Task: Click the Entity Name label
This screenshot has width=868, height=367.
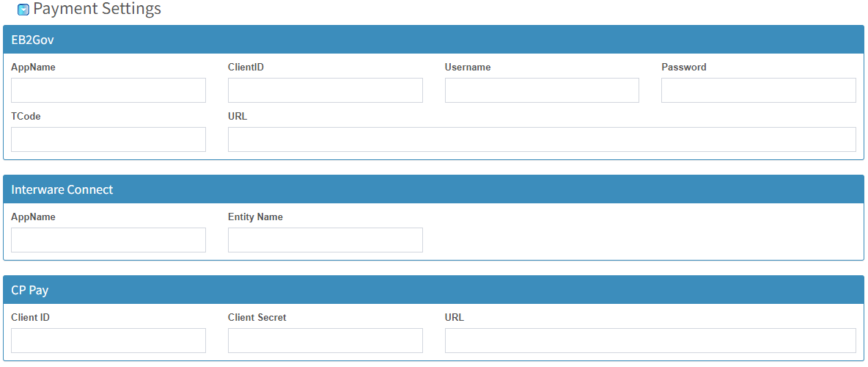Action: (x=255, y=217)
